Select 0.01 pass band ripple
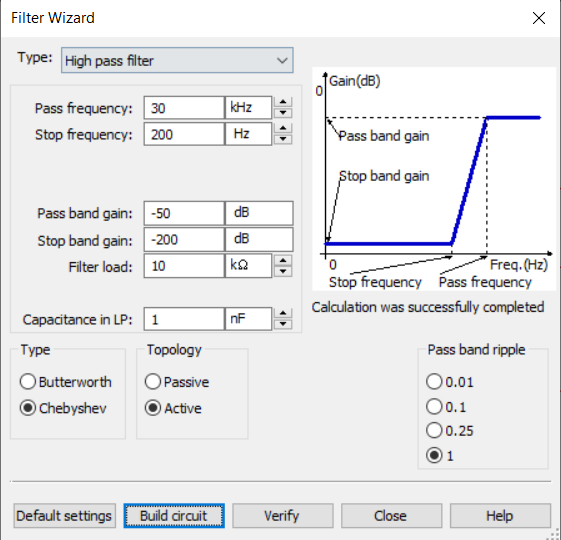The height and width of the screenshot is (540, 561). pyautogui.click(x=450, y=382)
